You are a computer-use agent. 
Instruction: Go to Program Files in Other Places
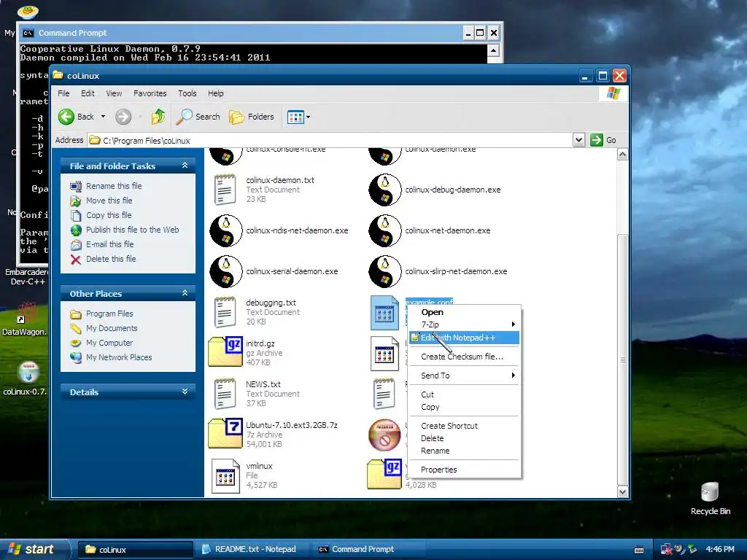tap(109, 314)
